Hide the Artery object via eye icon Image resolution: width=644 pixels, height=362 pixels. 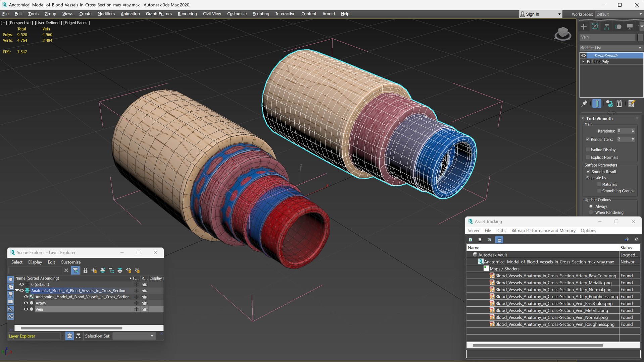[x=26, y=303]
